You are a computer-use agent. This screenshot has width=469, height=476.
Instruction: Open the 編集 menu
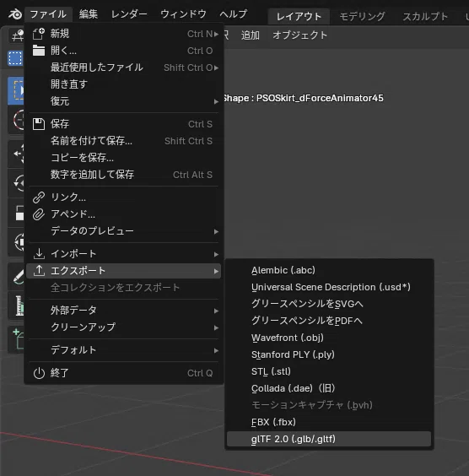click(89, 14)
